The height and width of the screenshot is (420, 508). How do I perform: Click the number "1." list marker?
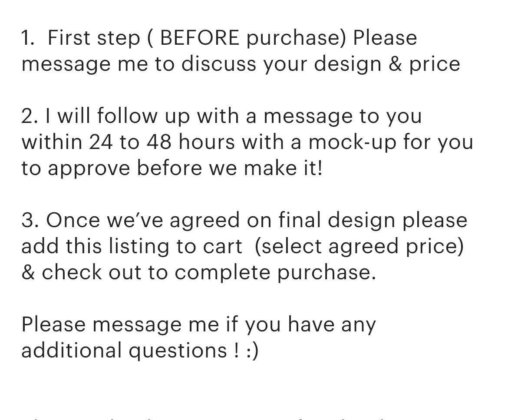28,38
